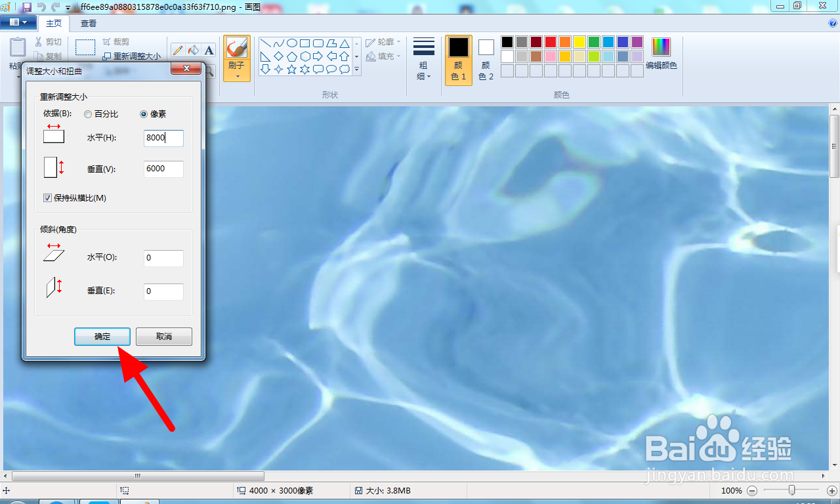Expand the shapes gallery more arrow
Screen dimensions: 840x504
point(357,69)
